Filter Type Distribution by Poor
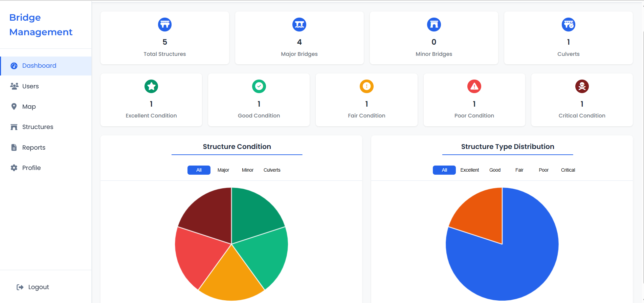The image size is (644, 303). pyautogui.click(x=544, y=170)
